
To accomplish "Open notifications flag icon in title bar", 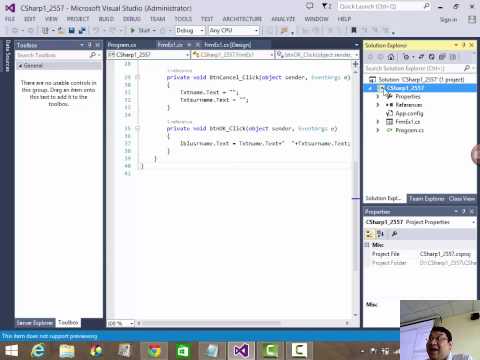I will coord(325,6).
